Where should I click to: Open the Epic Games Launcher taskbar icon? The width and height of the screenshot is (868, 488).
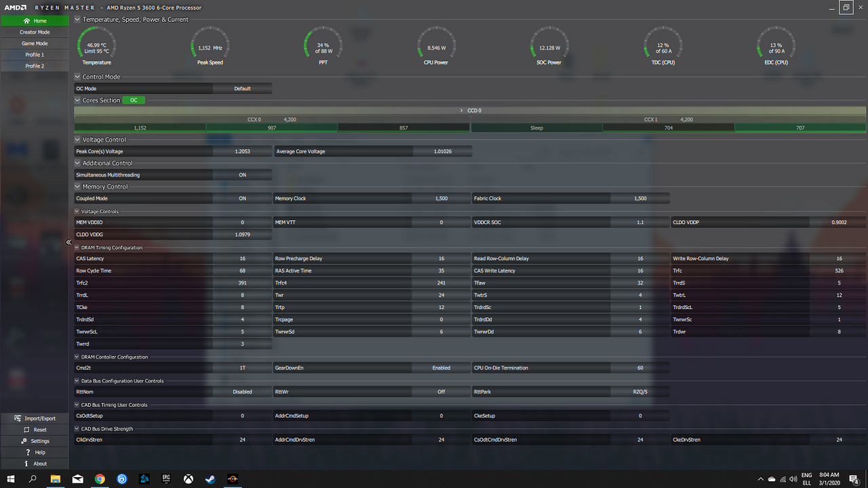166,479
